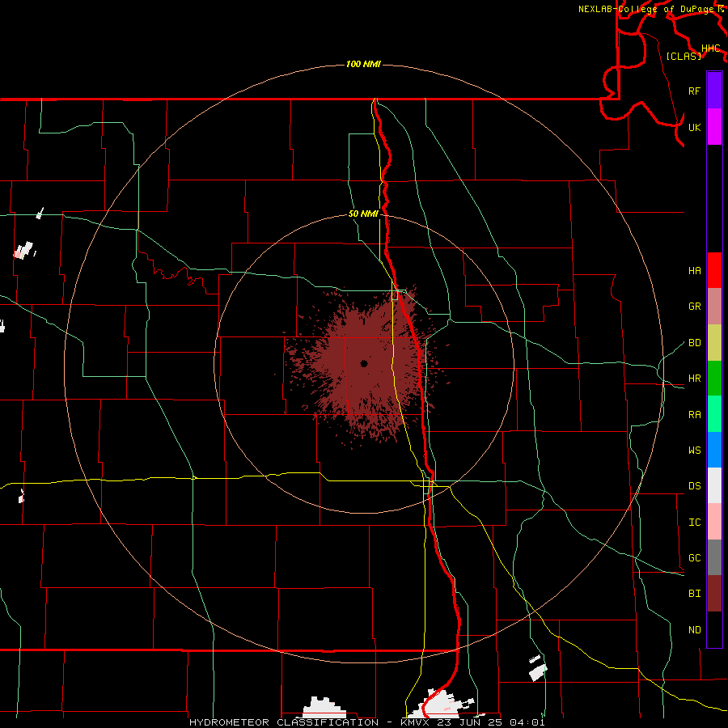
Task: Click the GC gray legend swatch
Action: [714, 557]
